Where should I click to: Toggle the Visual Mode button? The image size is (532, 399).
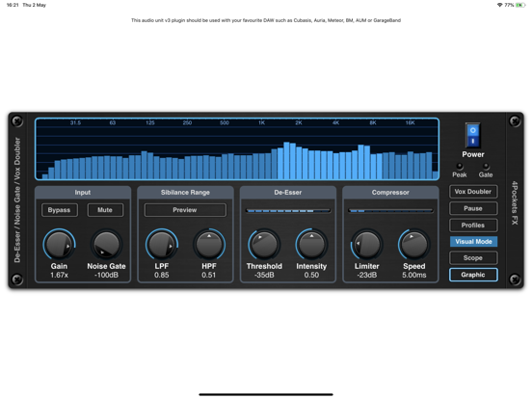coord(473,242)
